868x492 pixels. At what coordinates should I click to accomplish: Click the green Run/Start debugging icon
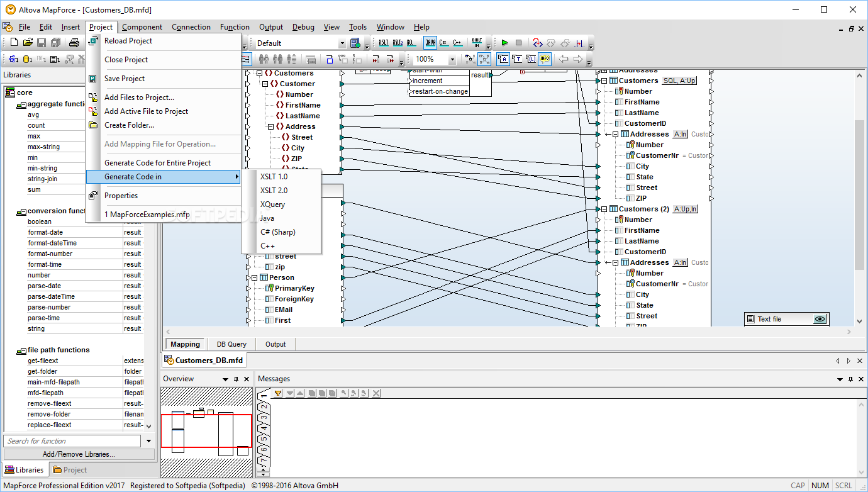pyautogui.click(x=504, y=43)
